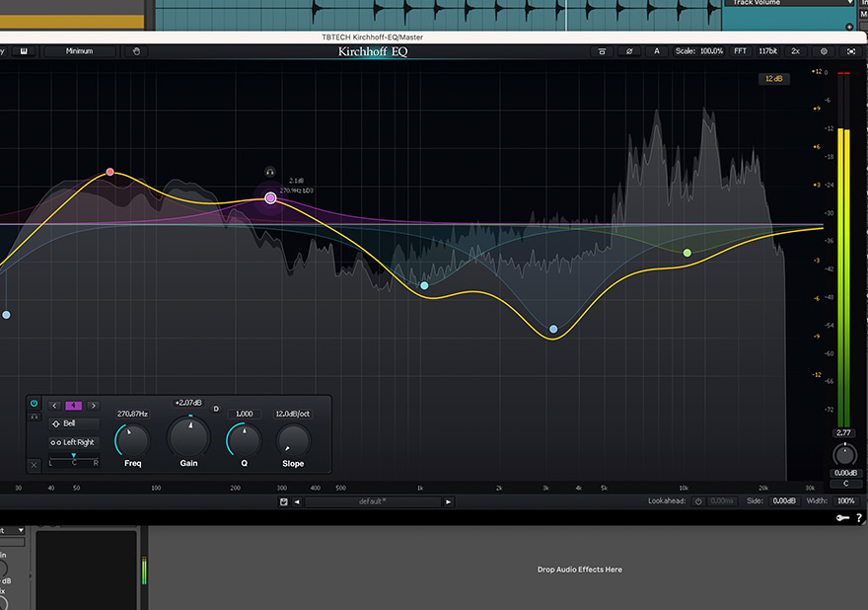The image size is (868, 610).
Task: Click the 270.87Hz frequency value field
Action: [132, 414]
